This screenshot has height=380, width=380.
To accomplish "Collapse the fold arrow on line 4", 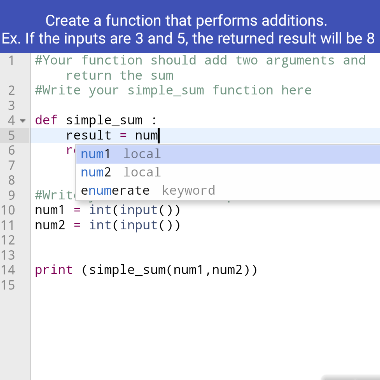I will pos(23,121).
